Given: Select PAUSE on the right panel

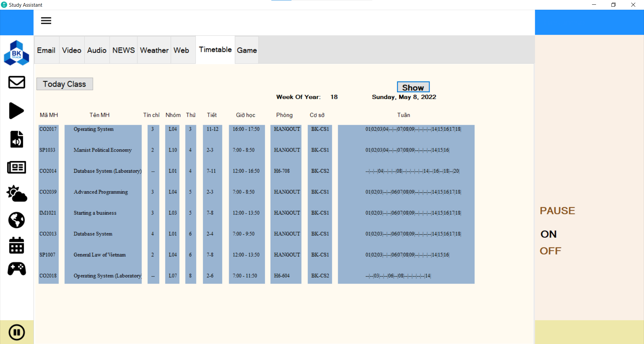Looking at the screenshot, I should [557, 211].
